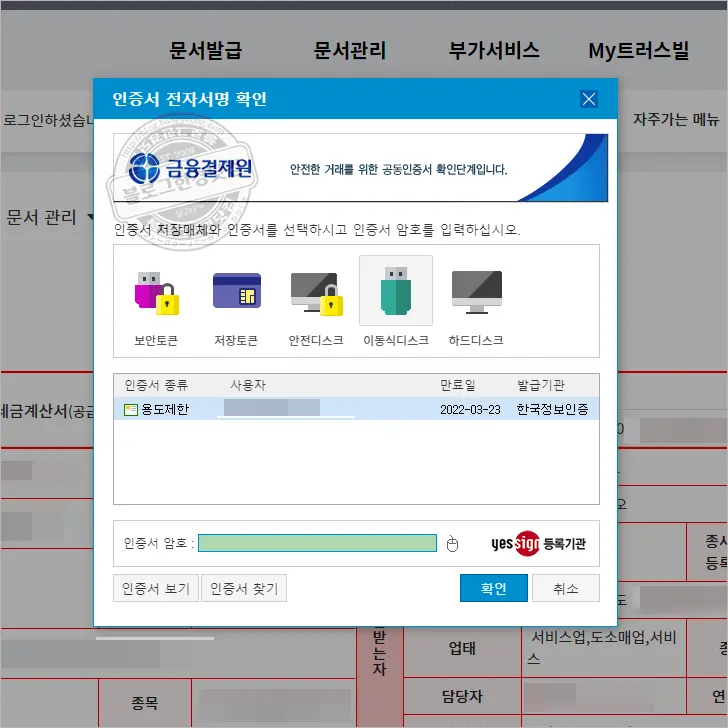Expand the 문서 관리 dropdown in background
This screenshot has height=728, width=728.
tap(50, 217)
